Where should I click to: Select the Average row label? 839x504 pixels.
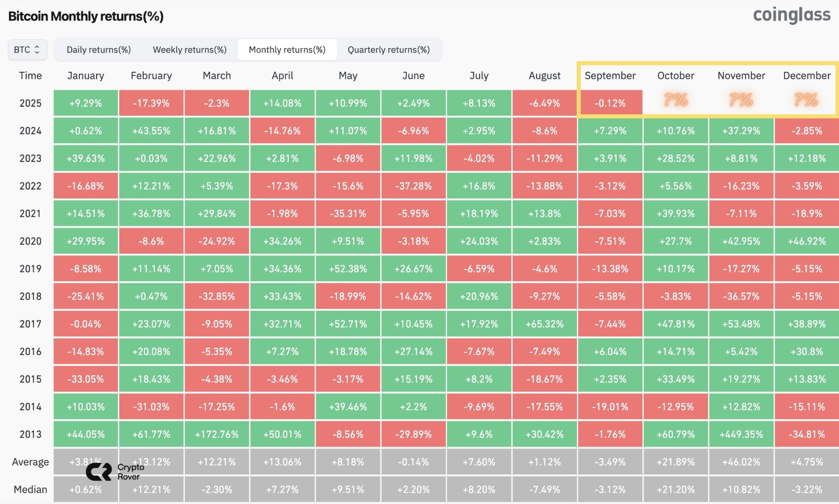(30, 462)
